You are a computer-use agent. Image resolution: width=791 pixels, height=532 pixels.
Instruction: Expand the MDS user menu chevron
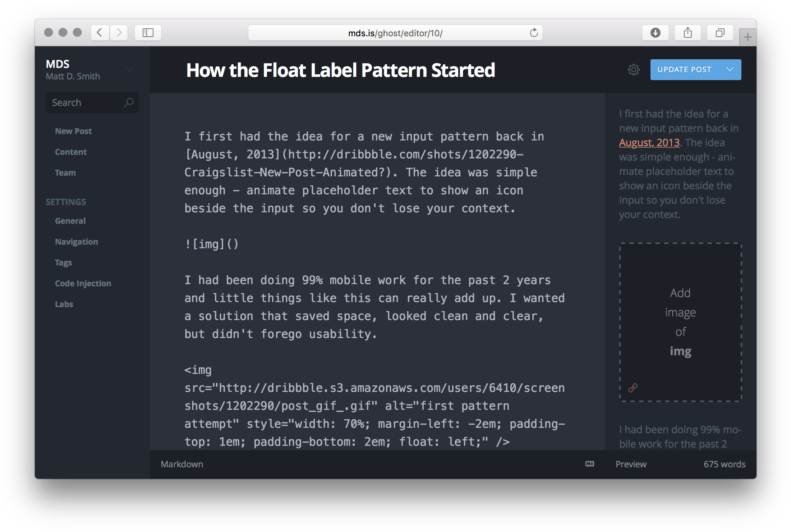[x=129, y=69]
